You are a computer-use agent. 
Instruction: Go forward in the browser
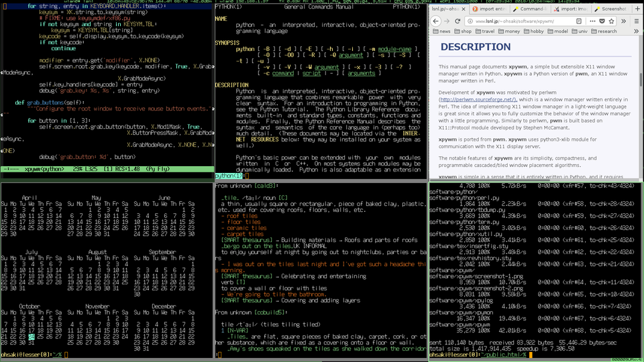pos(447,21)
